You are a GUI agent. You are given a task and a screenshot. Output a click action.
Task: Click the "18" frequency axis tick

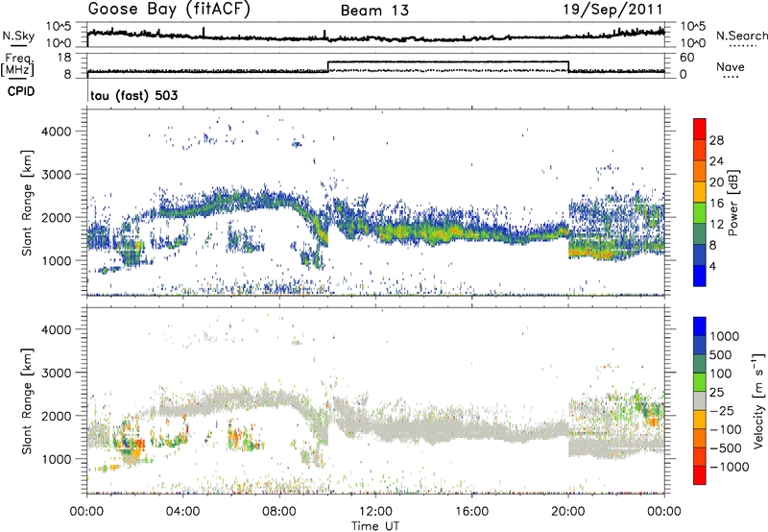pyautogui.click(x=63, y=58)
